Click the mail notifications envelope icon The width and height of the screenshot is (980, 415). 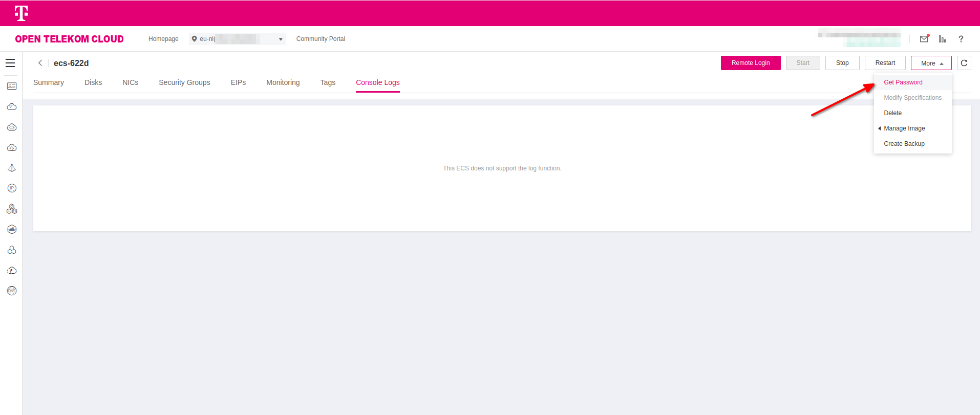(924, 39)
